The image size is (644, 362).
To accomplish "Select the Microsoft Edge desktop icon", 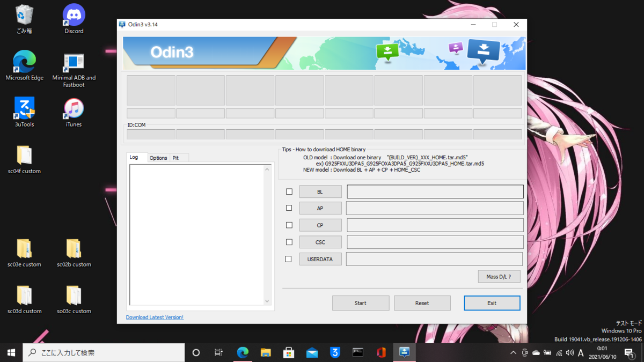I will coord(24,65).
